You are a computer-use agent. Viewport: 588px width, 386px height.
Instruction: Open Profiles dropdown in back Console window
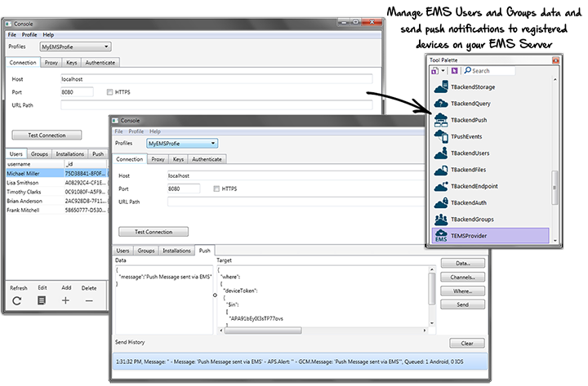[75, 47]
